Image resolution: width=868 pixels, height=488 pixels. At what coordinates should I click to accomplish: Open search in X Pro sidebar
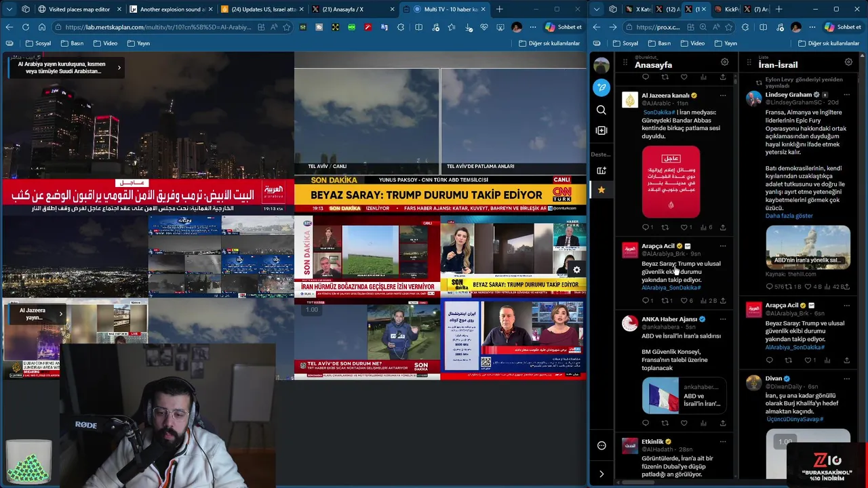(601, 110)
